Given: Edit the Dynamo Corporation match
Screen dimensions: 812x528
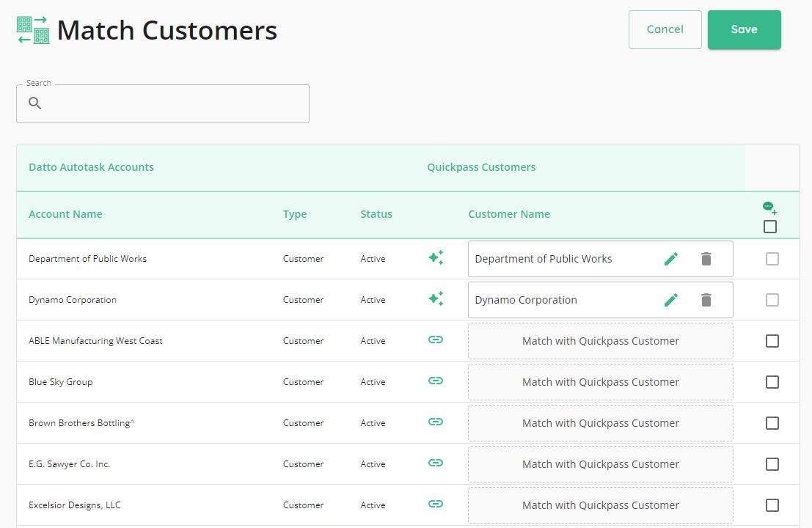Looking at the screenshot, I should 671,300.
